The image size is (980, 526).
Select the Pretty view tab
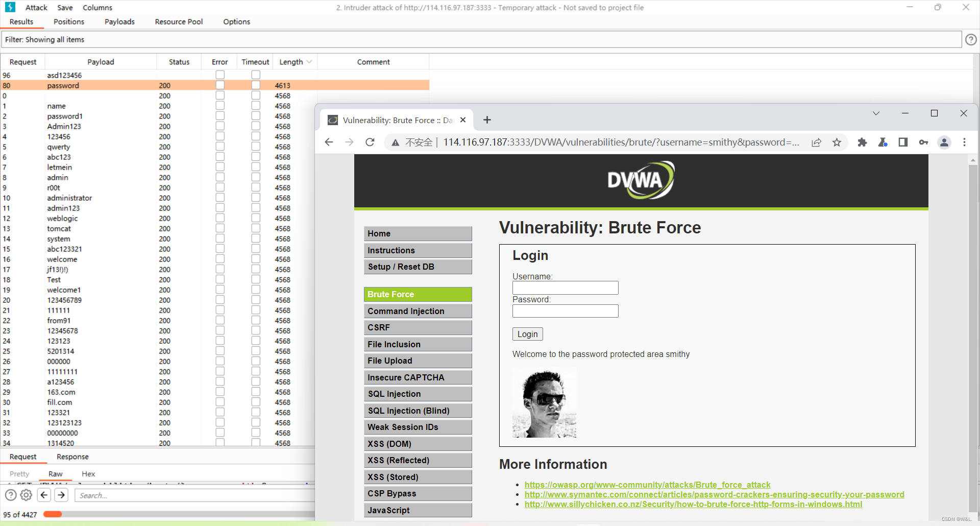coord(19,474)
